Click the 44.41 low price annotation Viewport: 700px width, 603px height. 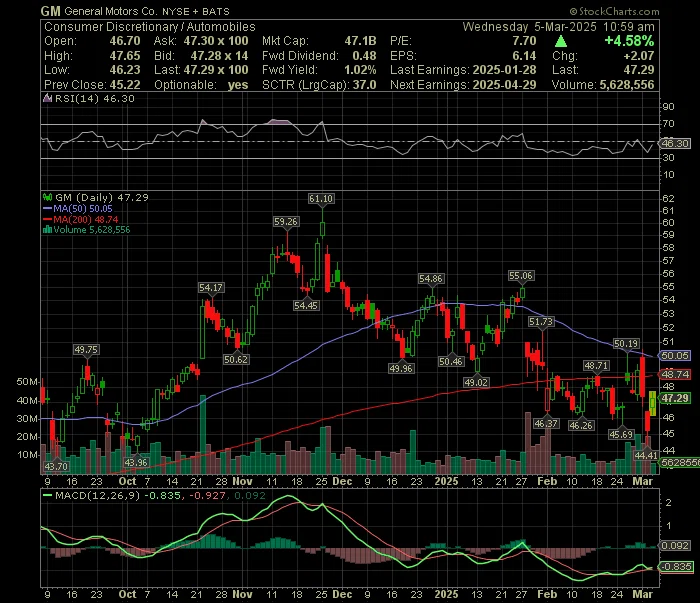coord(646,455)
